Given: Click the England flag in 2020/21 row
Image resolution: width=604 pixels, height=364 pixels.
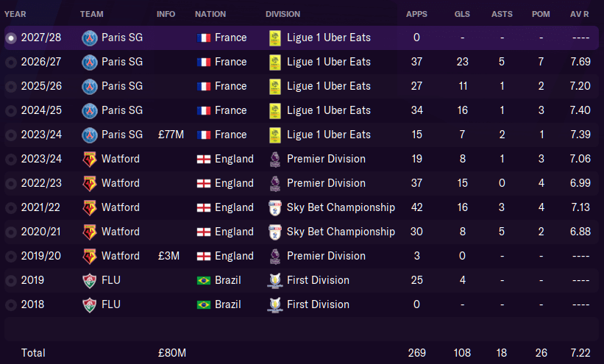Looking at the screenshot, I should point(204,232).
